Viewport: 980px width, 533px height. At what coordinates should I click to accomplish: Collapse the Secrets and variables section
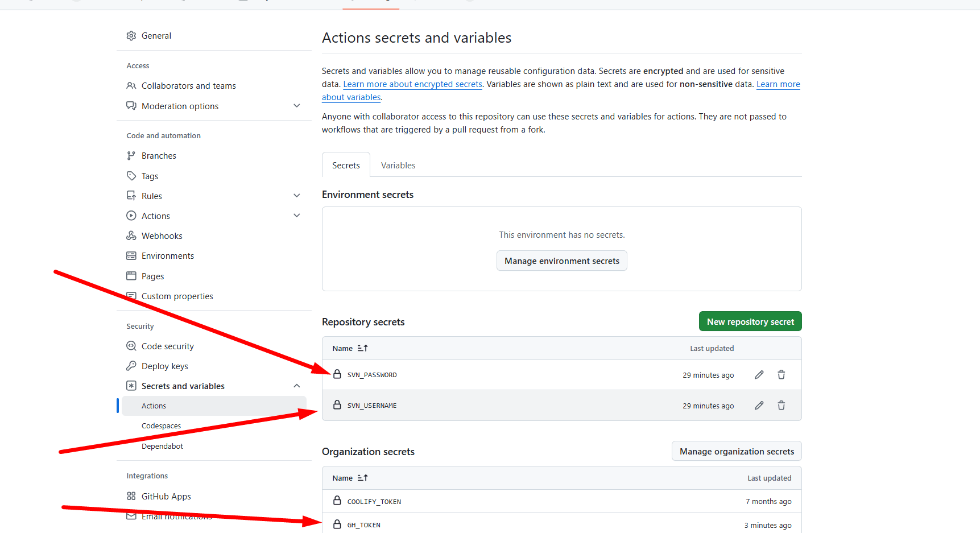click(297, 386)
